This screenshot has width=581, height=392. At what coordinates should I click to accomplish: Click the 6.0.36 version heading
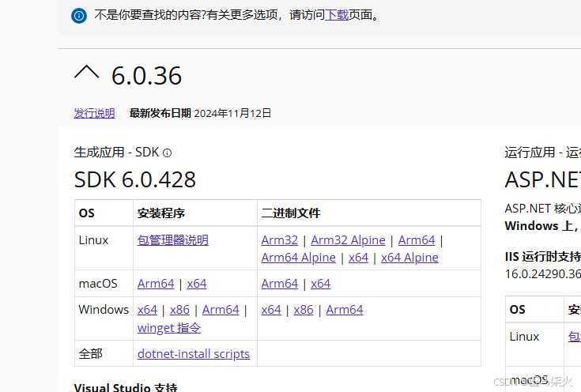[x=146, y=76]
